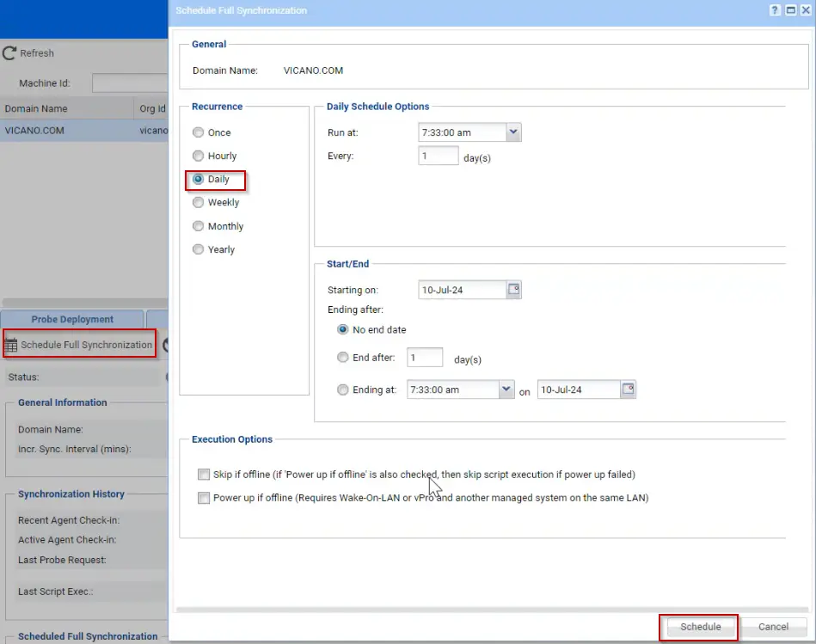Click the VICANO.COM domain name value in dialog
Image resolution: width=816 pixels, height=644 pixels.
(313, 71)
